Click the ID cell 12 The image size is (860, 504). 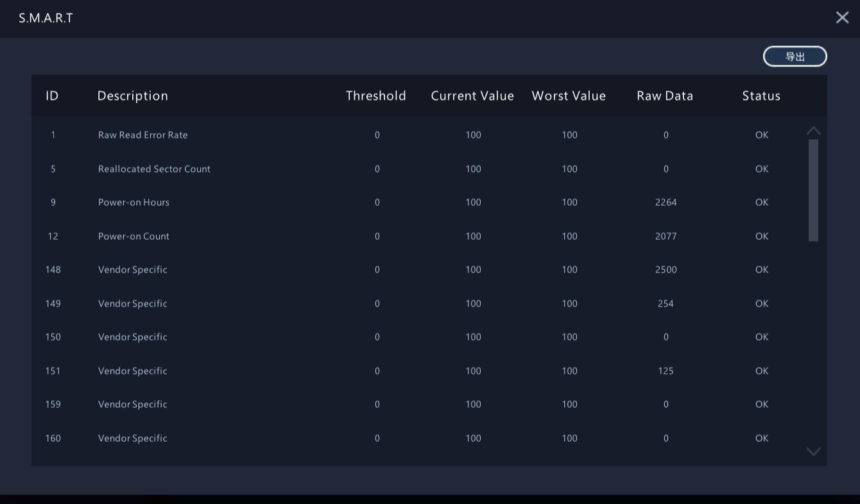click(53, 236)
